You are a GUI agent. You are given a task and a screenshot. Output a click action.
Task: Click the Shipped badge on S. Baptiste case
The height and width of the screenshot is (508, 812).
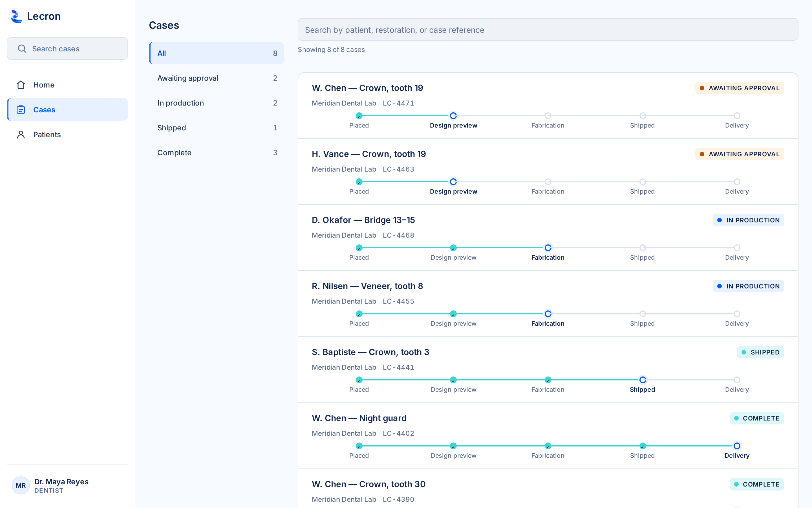[x=760, y=352]
